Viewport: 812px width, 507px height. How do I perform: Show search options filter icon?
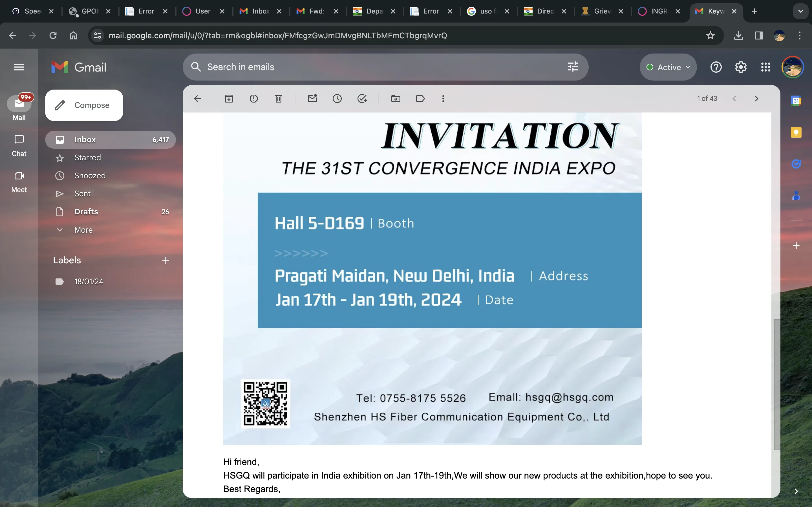[x=573, y=67]
